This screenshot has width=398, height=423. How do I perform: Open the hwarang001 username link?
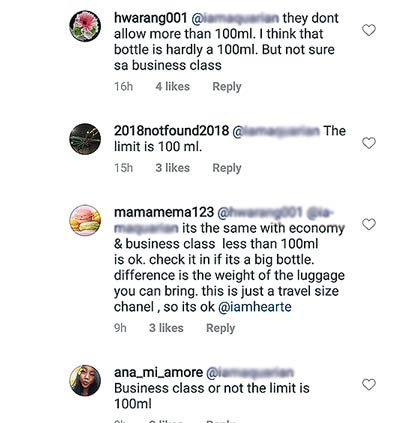point(151,18)
